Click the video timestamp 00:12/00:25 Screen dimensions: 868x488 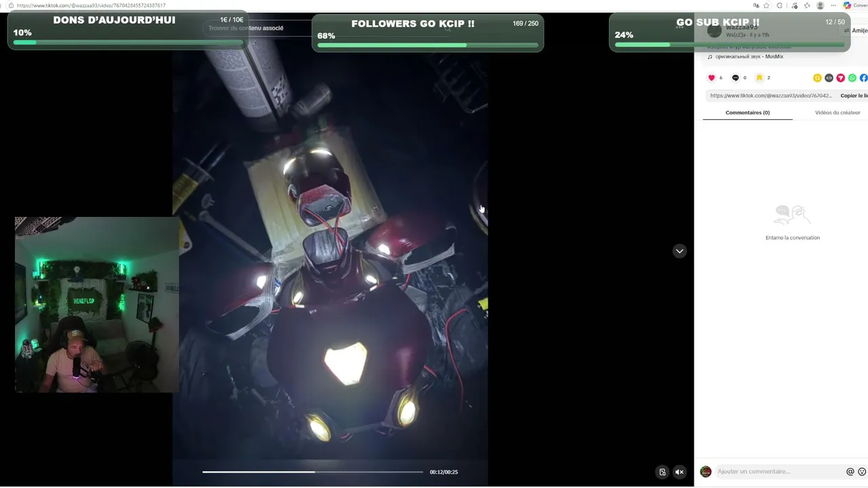pos(443,472)
